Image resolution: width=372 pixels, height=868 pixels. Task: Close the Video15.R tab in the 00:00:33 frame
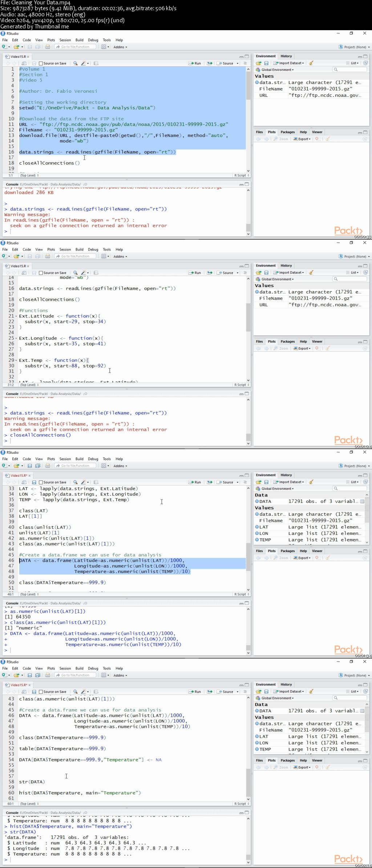coord(28,57)
